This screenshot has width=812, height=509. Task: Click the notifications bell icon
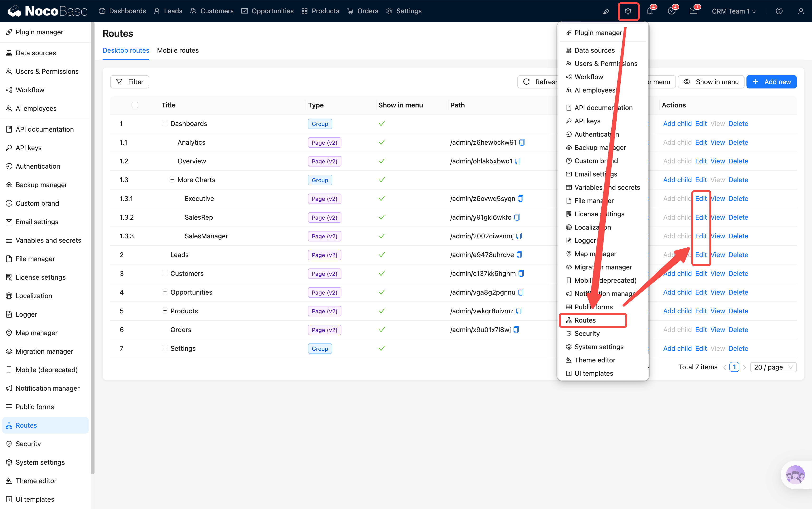650,11
